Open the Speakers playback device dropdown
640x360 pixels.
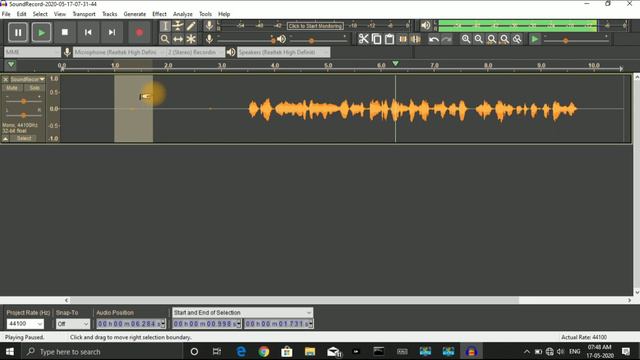pos(284,52)
